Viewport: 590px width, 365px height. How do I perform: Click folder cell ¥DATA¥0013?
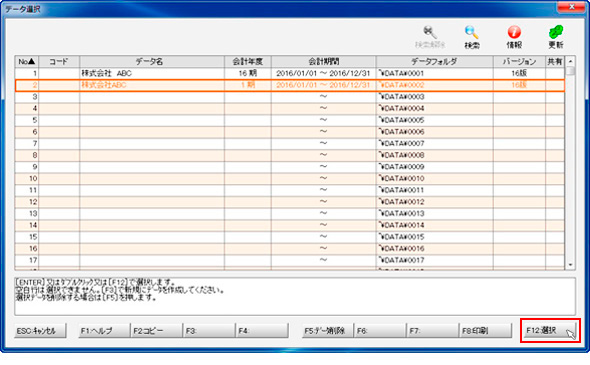click(435, 214)
